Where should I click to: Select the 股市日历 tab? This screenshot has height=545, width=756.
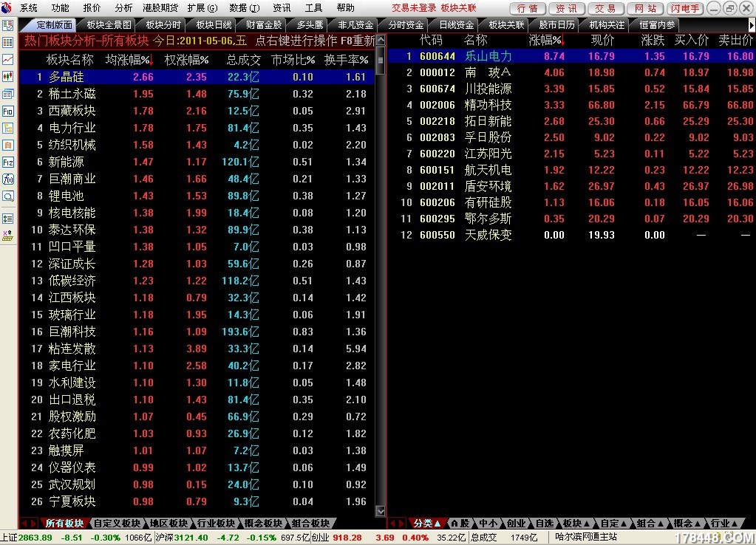tap(556, 24)
